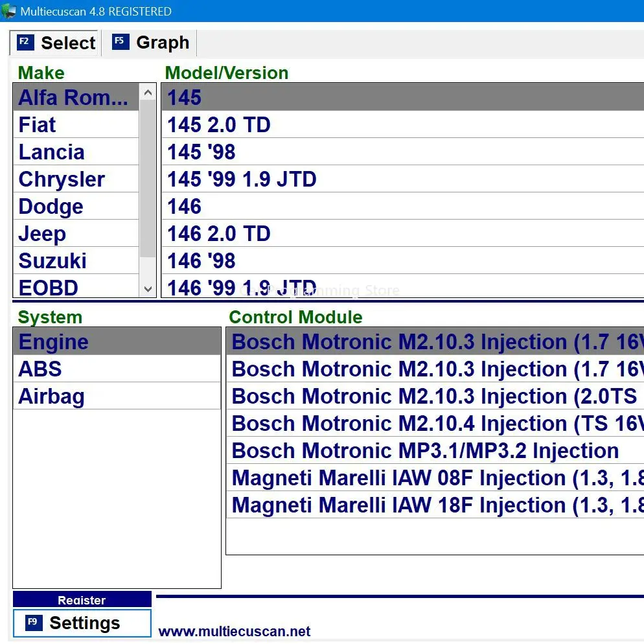Choose Bosch Motronic M2.10.4 Injection (TS 16V)

pyautogui.click(x=435, y=423)
